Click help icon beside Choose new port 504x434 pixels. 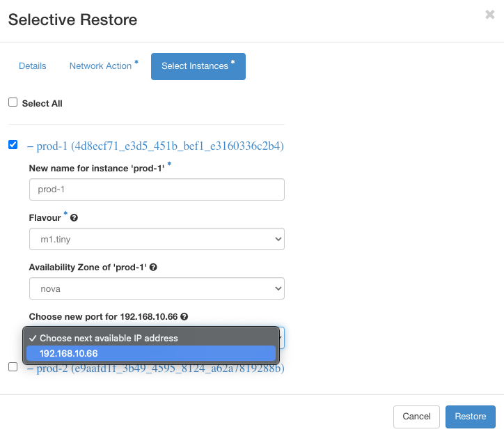pos(184,316)
